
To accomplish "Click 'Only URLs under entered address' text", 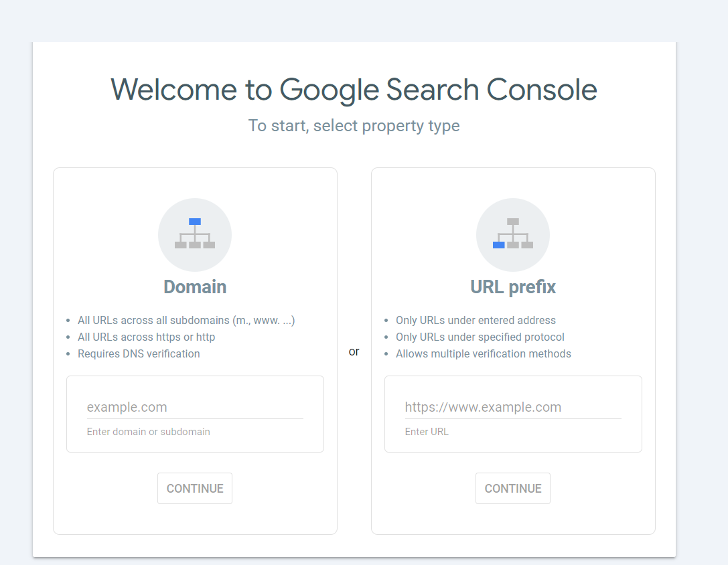I will [x=476, y=321].
